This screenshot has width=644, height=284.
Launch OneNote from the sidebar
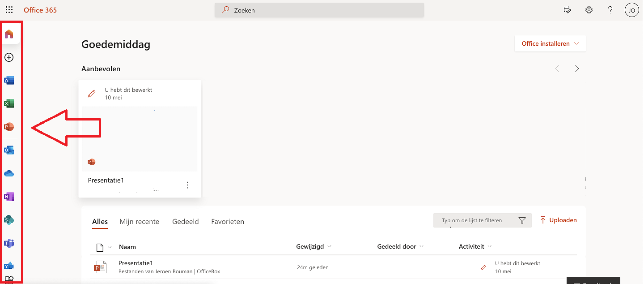[9, 197]
